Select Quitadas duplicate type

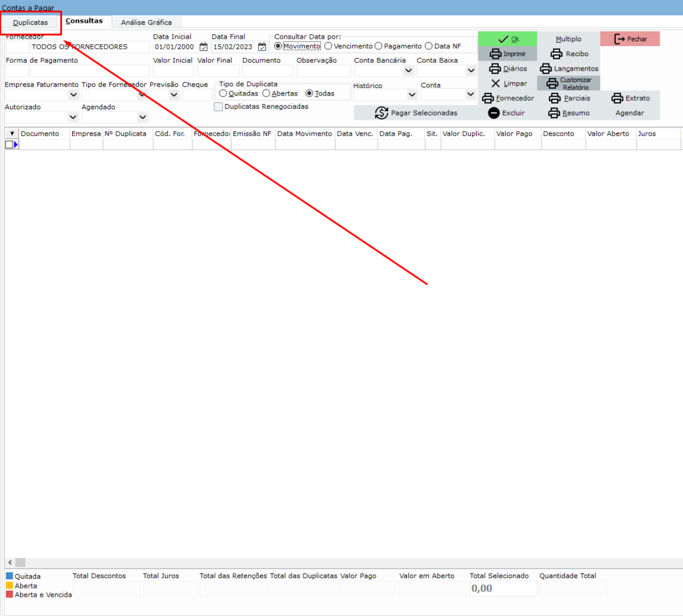pyautogui.click(x=223, y=93)
